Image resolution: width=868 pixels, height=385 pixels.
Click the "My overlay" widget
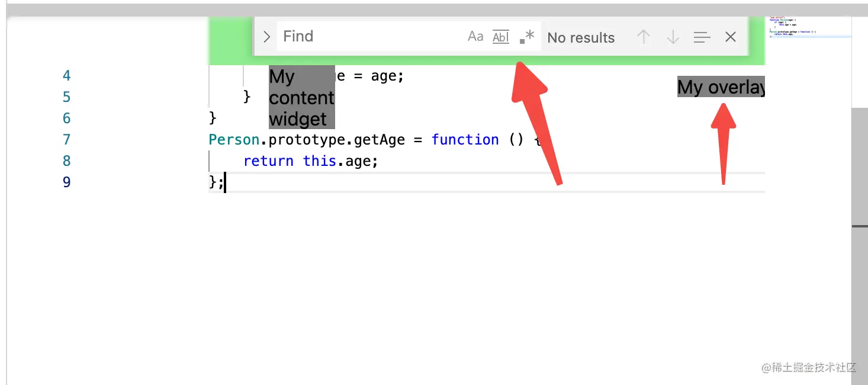coord(721,87)
